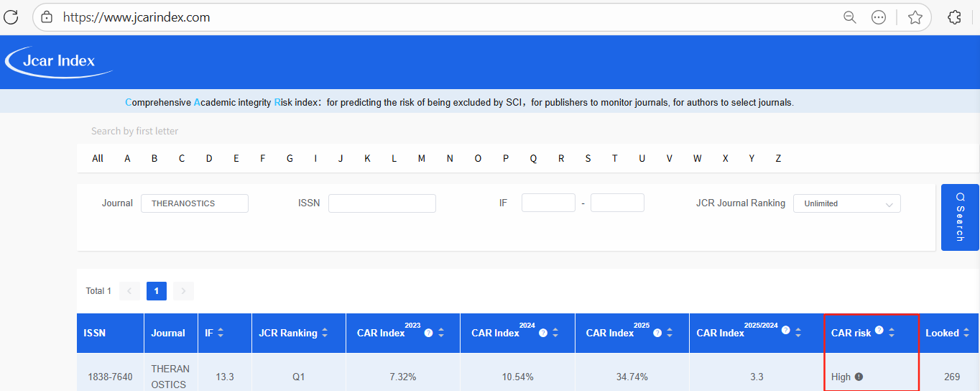
Task: Click the blue Search button
Action: pyautogui.click(x=960, y=217)
